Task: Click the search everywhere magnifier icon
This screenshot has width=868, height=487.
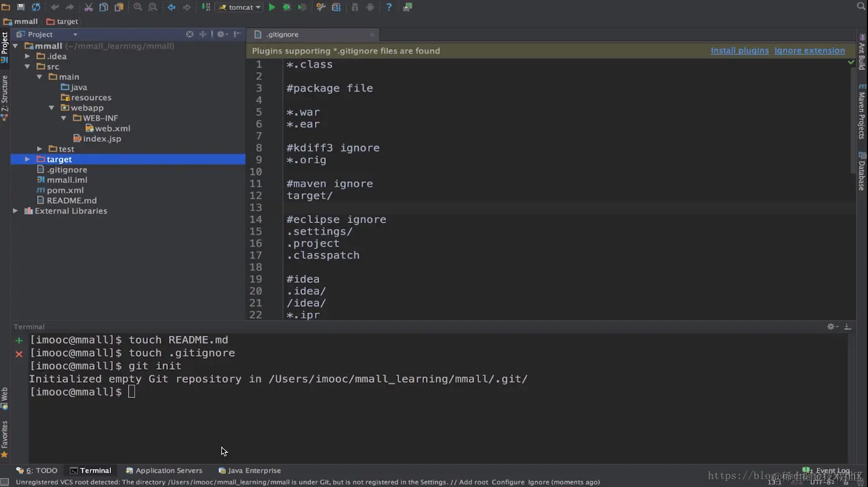Action: pos(861,6)
